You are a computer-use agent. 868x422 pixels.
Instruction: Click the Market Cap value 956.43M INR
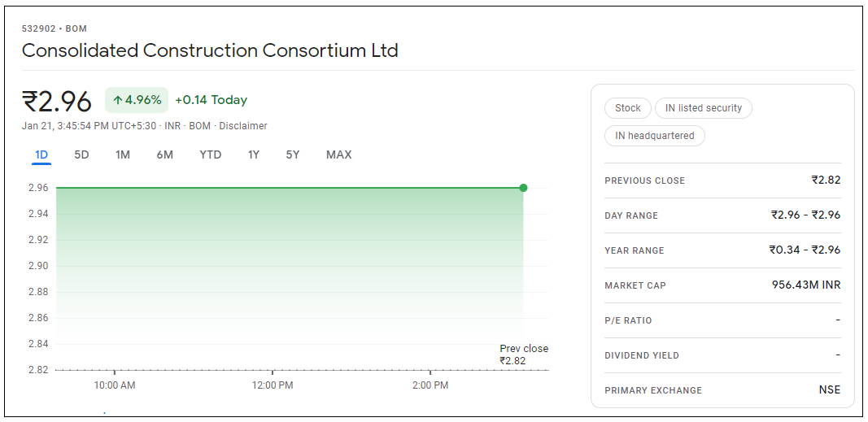coord(806,285)
